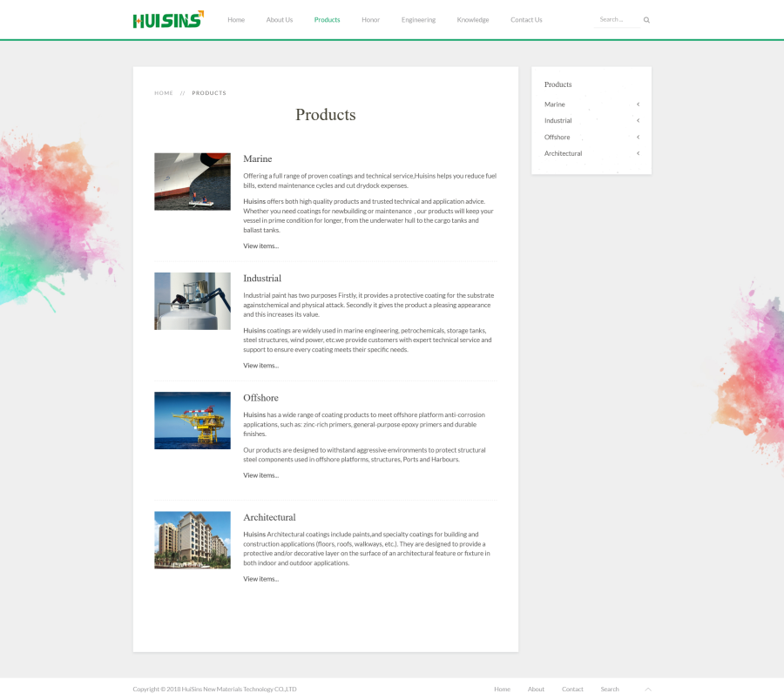This screenshot has width=784, height=700.
Task: Open the About Us menu item
Action: [x=279, y=20]
